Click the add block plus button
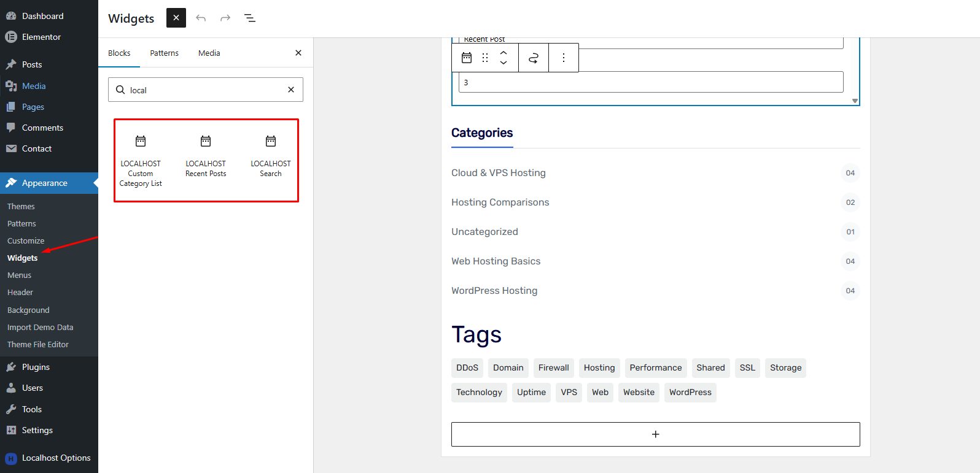Screen dimensions: 980x473 click(x=655, y=434)
